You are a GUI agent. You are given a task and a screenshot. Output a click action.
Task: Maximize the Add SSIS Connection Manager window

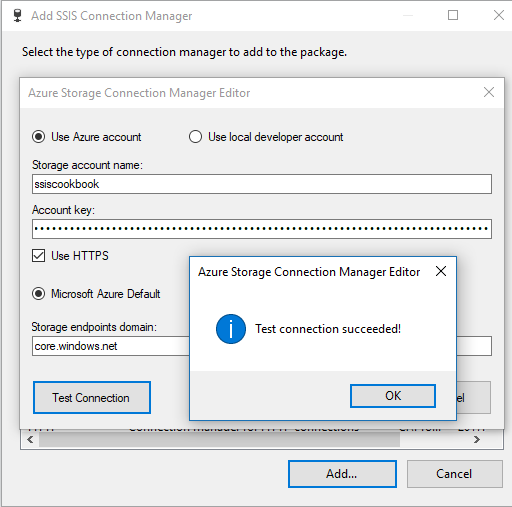coord(453,15)
